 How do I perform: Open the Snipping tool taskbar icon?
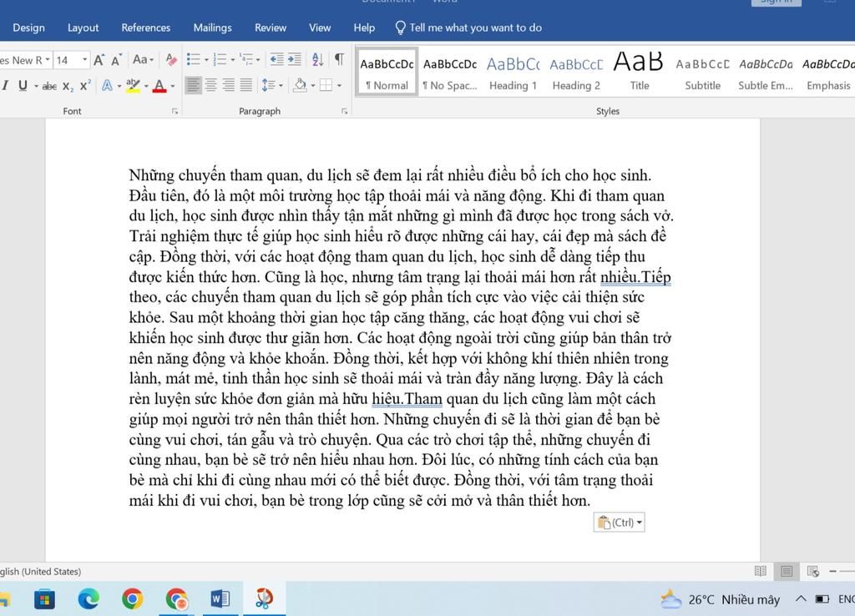coord(265,598)
